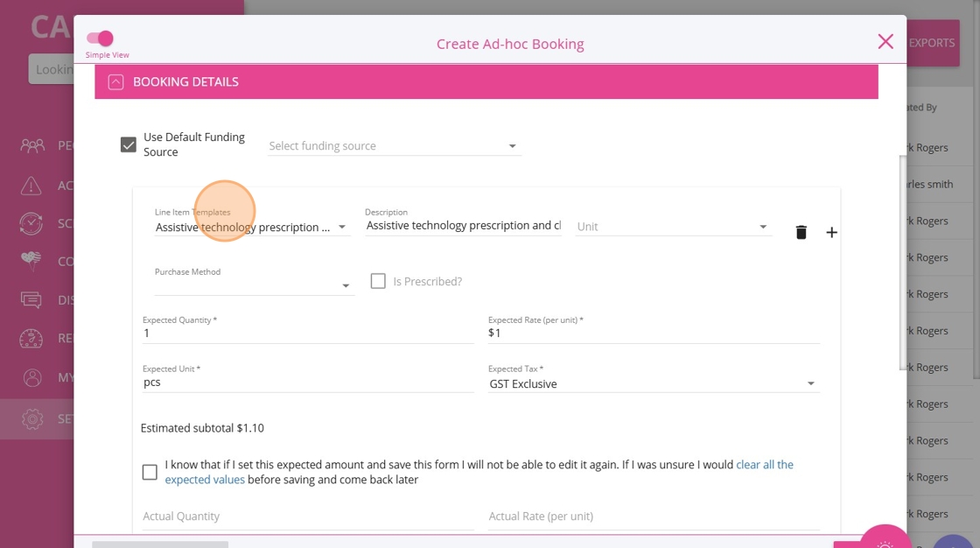Image resolution: width=980 pixels, height=548 pixels.
Task: Close the Create Ad-hoc Booking dialog
Action: pos(885,41)
